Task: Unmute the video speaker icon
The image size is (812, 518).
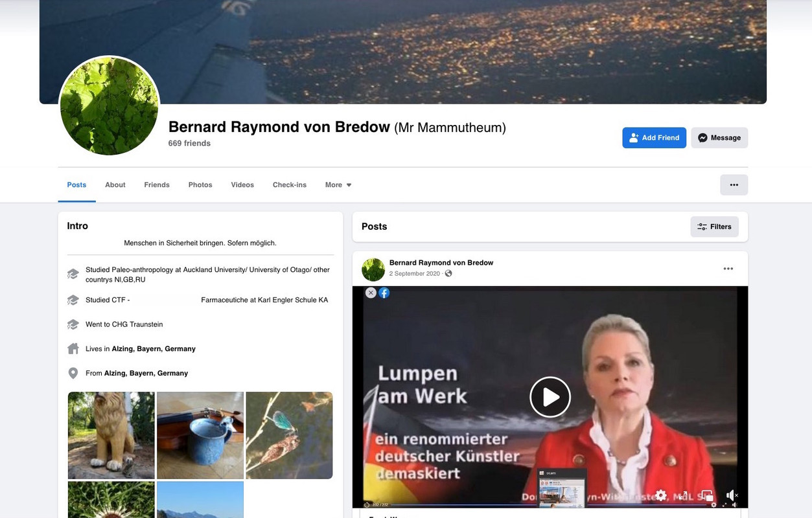Action: pyautogui.click(x=731, y=495)
